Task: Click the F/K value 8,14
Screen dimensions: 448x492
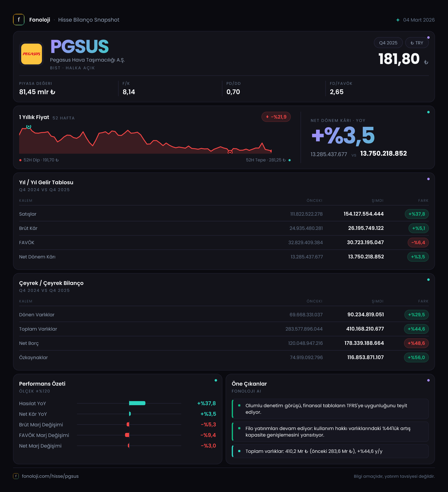Action: 129,92
